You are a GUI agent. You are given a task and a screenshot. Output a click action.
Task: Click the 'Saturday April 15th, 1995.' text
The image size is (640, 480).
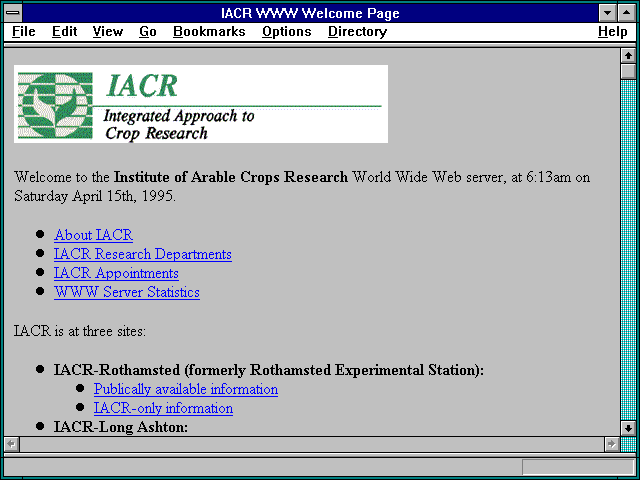(95, 196)
